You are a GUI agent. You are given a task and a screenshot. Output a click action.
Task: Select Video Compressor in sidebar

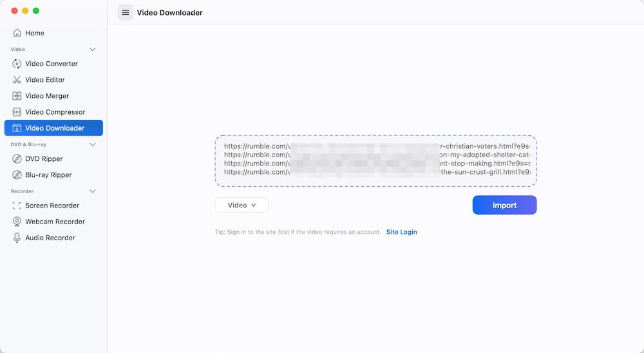[53, 112]
